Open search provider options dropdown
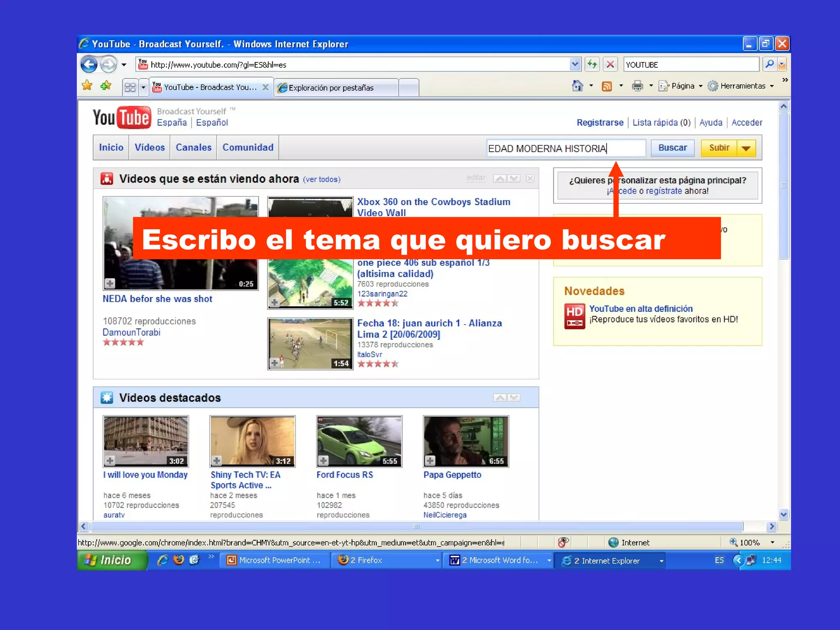 [782, 64]
